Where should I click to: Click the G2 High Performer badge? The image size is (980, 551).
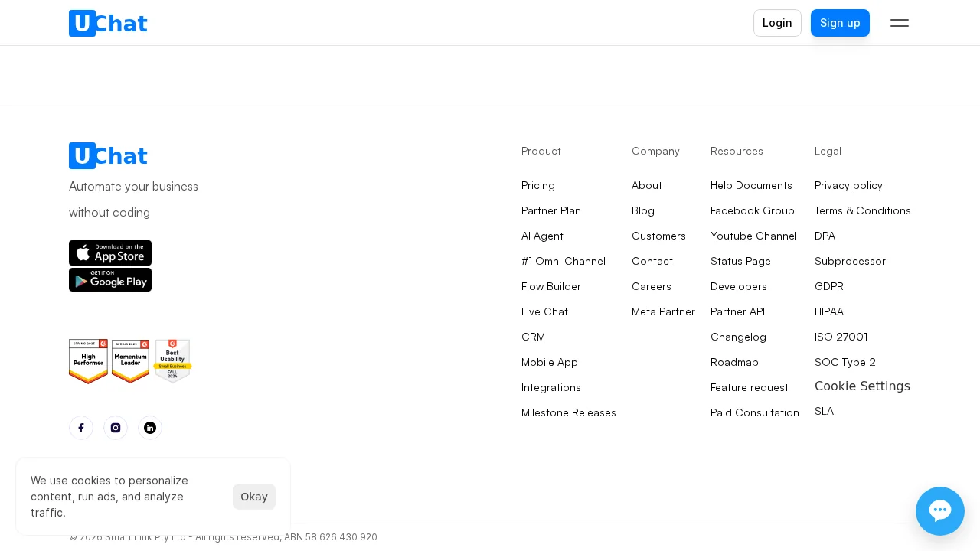(88, 361)
